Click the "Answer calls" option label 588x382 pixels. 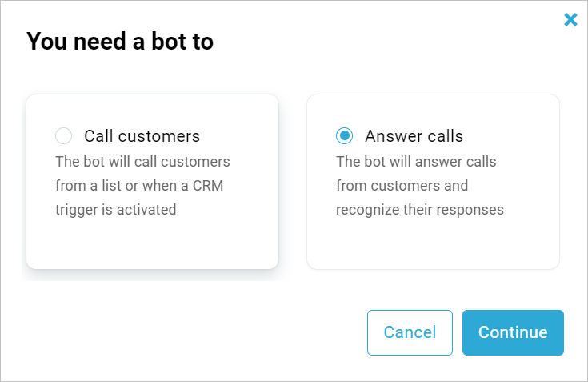click(414, 135)
